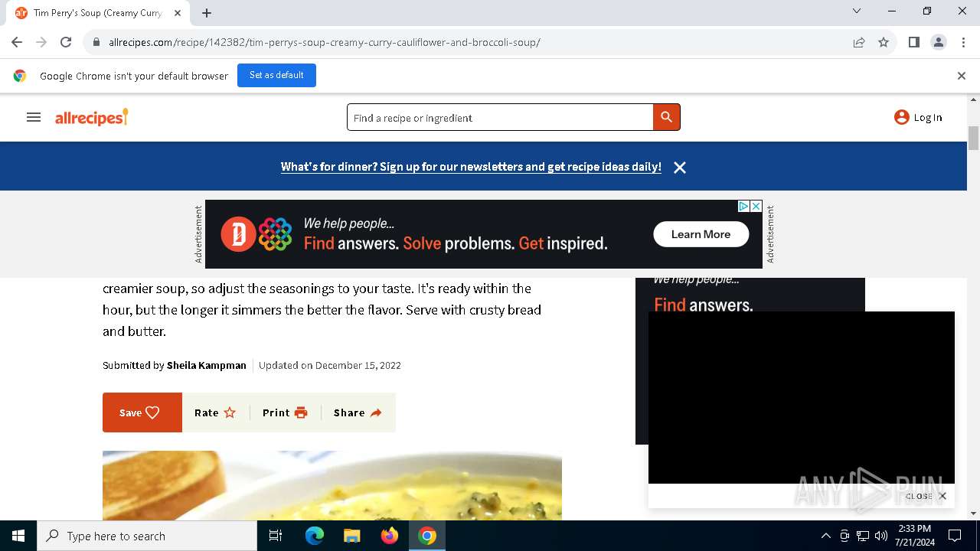The height and width of the screenshot is (551, 980).
Task: Open the Chrome three-dot menu
Action: [x=963, y=42]
